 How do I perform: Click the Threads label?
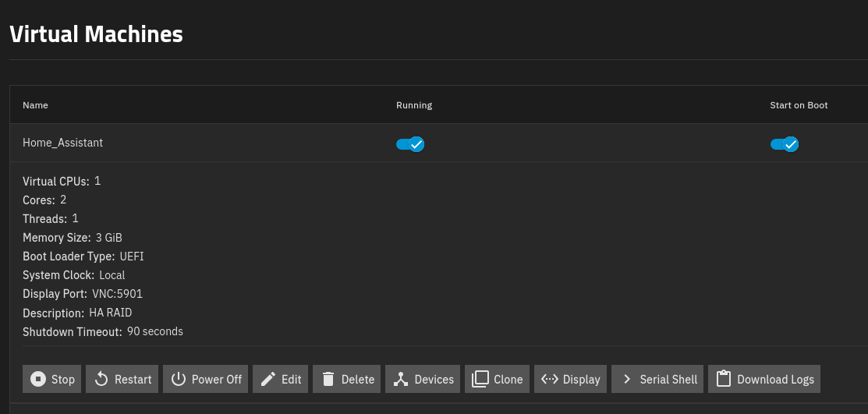44,219
